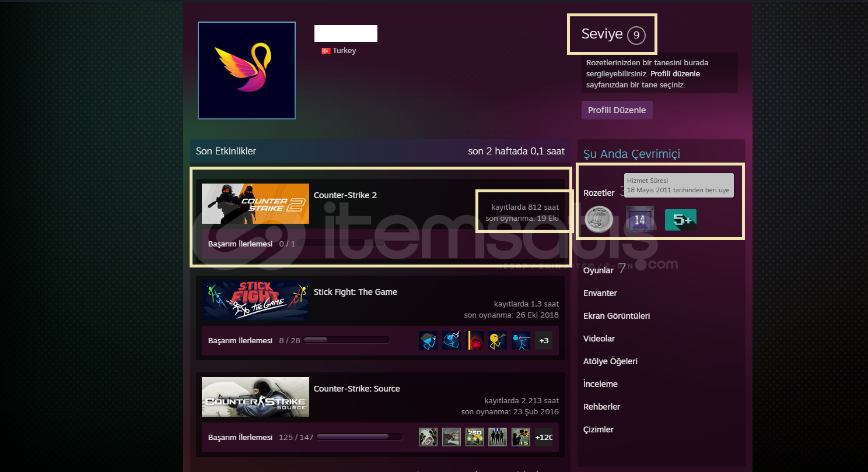The height and width of the screenshot is (472, 868).
Task: Click 'son 2 haftada 0,1 saat' text
Action: coord(516,151)
